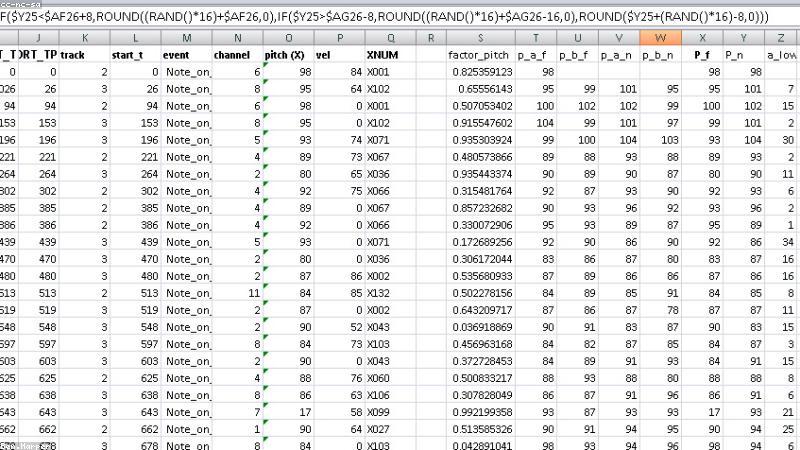800x450 pixels.
Task: Click start_t cell with value 548
Action: pos(136,327)
